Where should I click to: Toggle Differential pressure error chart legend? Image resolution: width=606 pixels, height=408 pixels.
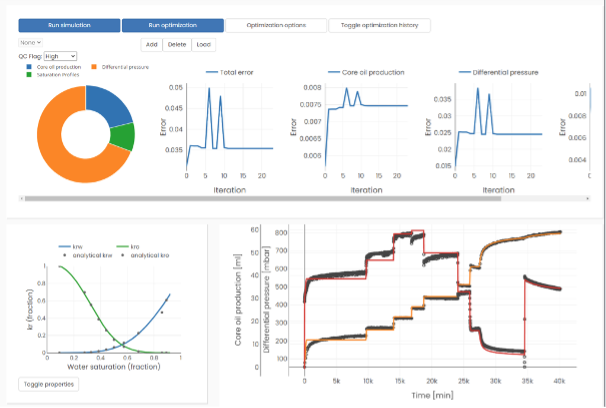click(x=499, y=72)
